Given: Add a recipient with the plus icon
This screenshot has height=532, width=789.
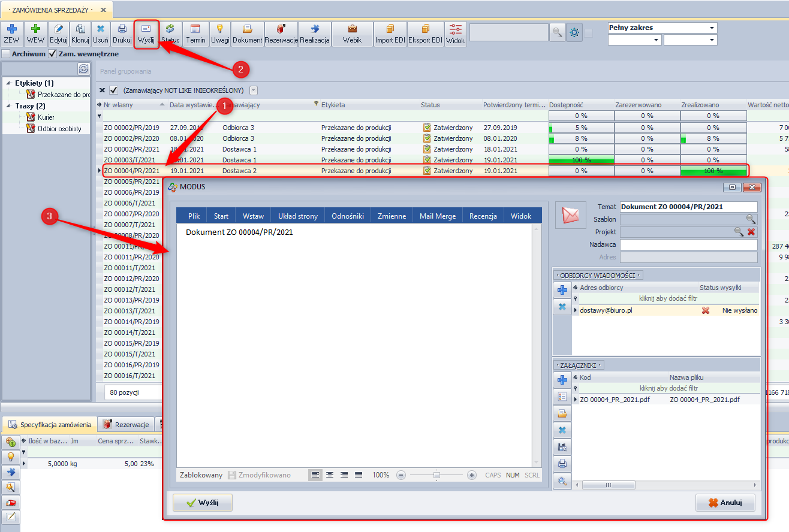Looking at the screenshot, I should click(x=562, y=290).
